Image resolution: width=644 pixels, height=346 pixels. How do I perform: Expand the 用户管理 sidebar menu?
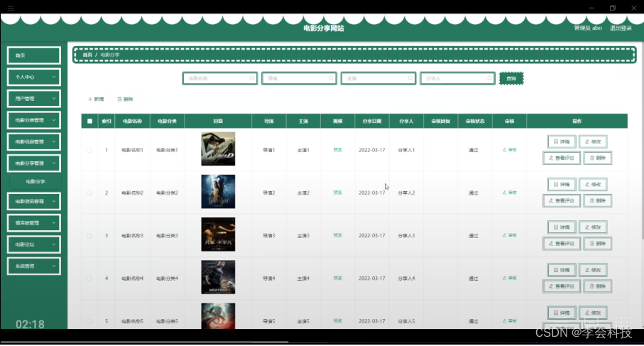pyautogui.click(x=33, y=99)
